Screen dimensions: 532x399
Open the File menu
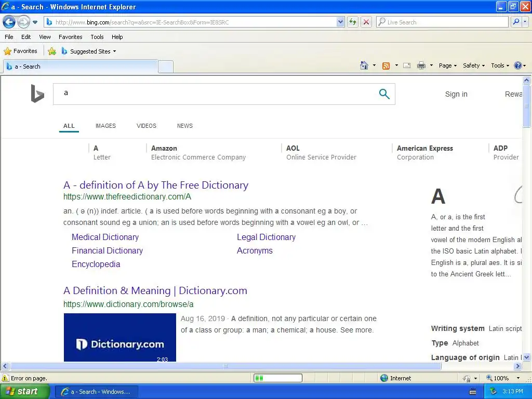pyautogui.click(x=9, y=37)
